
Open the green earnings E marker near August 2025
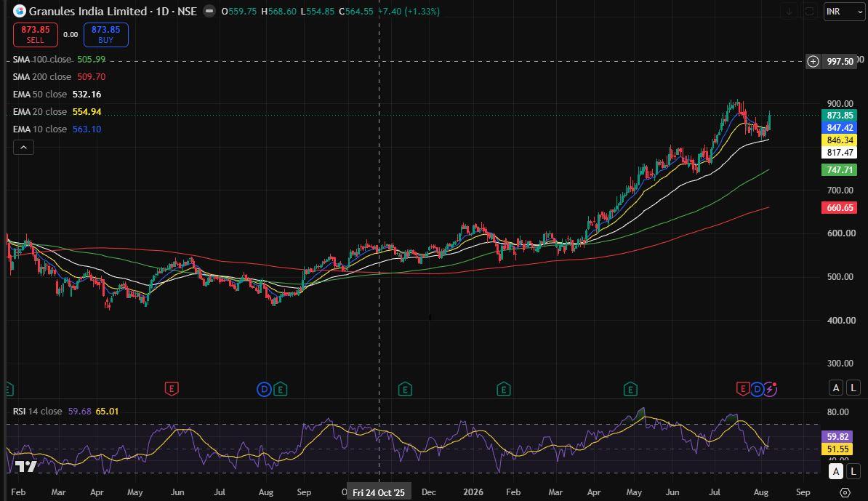(x=280, y=390)
